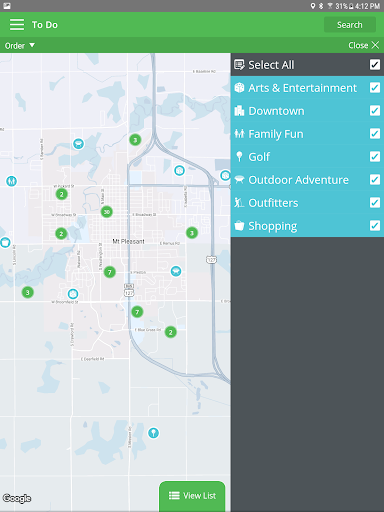Click the Downtown buildings icon
384x512 pixels.
click(x=239, y=111)
